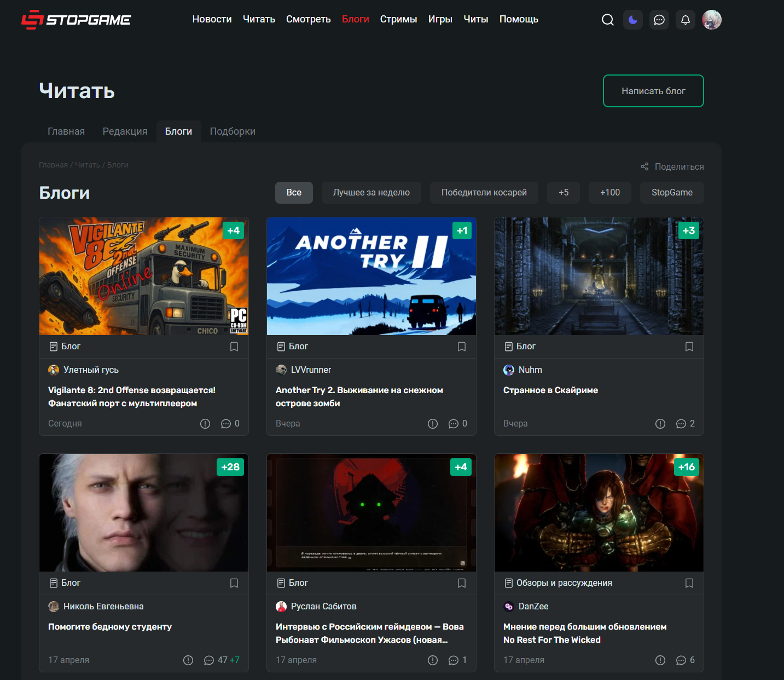Click LVVrunner author avatar
The image size is (784, 680).
pyautogui.click(x=281, y=370)
